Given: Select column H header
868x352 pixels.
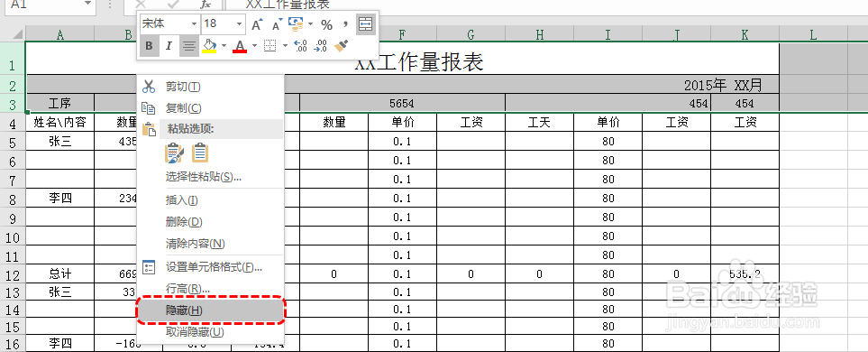Looking at the screenshot, I should coord(539,35).
